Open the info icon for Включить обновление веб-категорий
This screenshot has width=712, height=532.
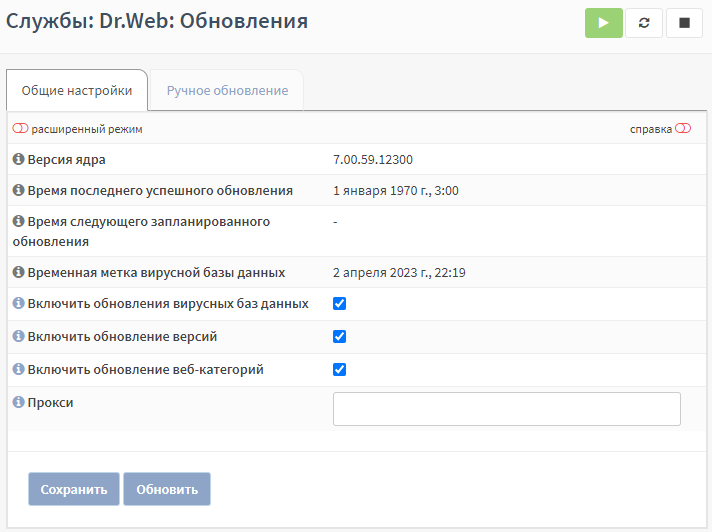point(18,369)
